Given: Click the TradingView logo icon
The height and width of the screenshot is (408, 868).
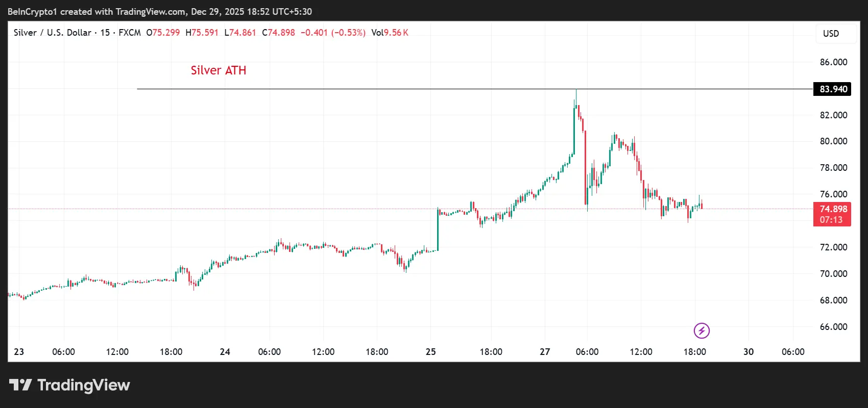Looking at the screenshot, I should [20, 385].
